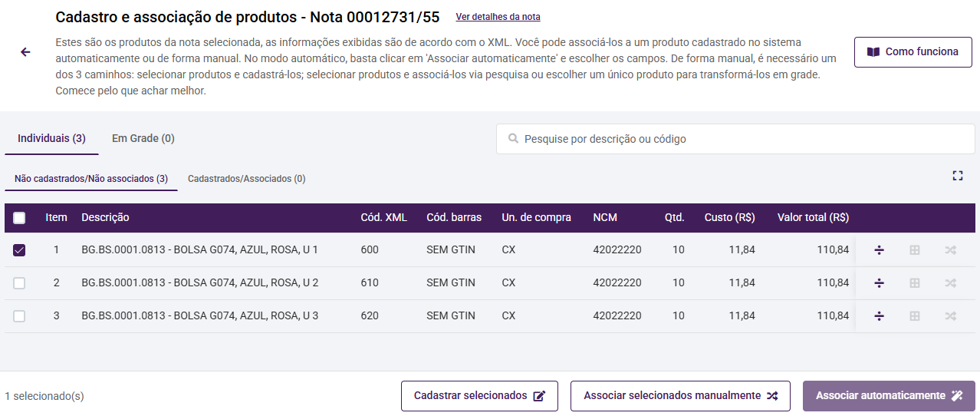Click the shuffle associate icon for item 3
The width and height of the screenshot is (980, 416).
coord(950,316)
